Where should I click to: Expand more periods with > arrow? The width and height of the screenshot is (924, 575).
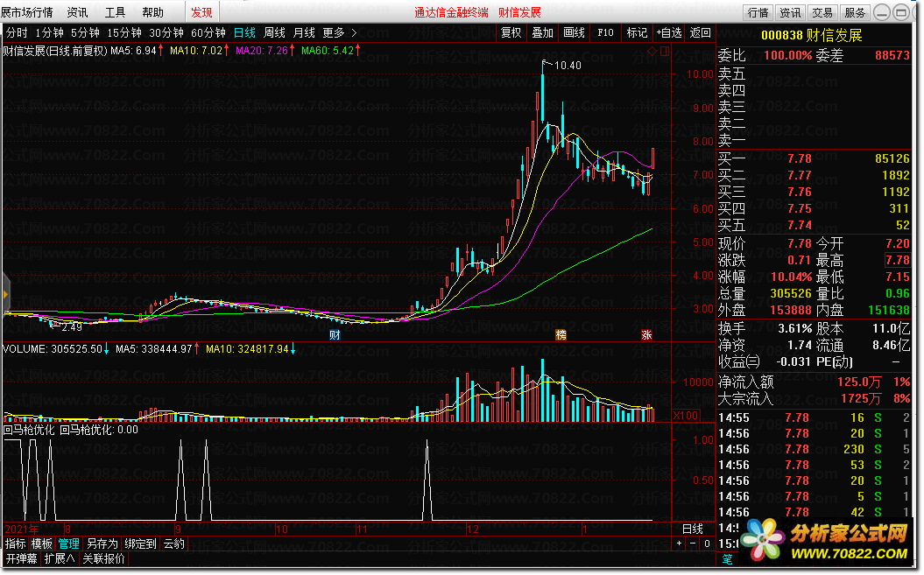point(354,33)
